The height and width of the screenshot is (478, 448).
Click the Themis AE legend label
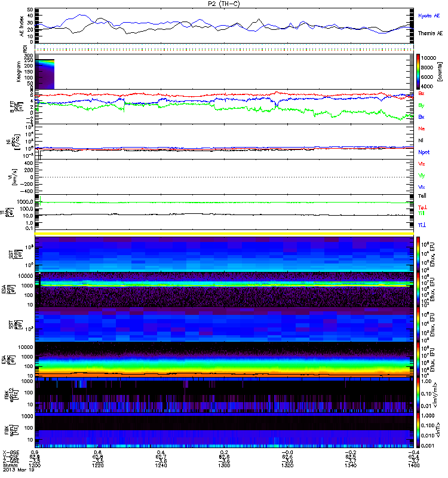tap(430, 33)
